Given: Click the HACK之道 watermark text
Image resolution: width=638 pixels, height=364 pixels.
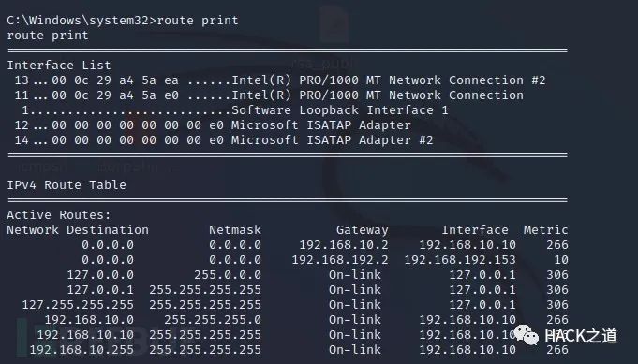Looking at the screenshot, I should coord(581,336).
